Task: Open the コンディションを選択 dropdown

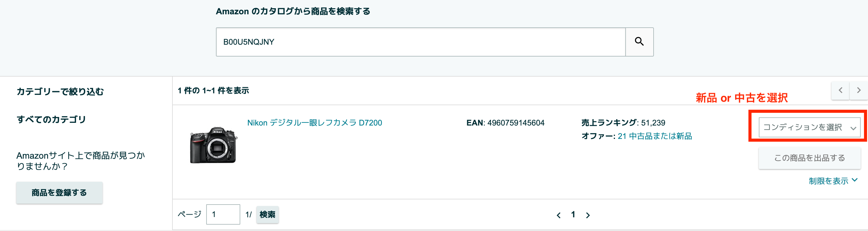Action: pos(809,127)
